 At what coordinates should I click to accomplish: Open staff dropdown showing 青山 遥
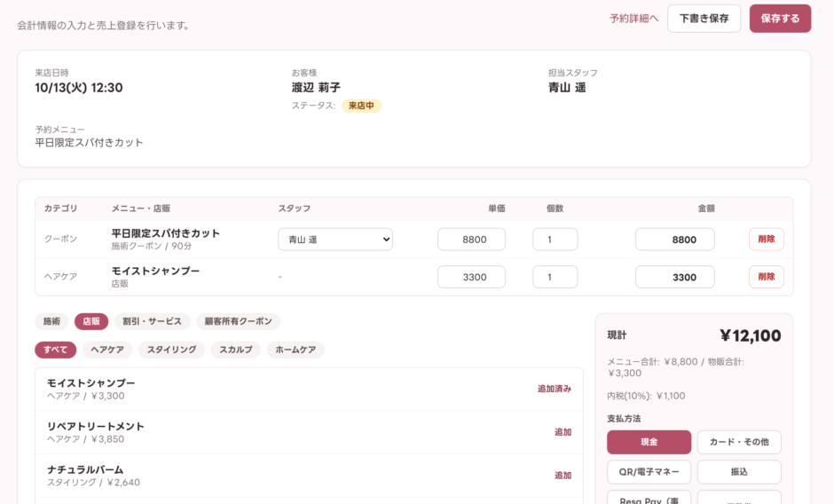point(335,240)
